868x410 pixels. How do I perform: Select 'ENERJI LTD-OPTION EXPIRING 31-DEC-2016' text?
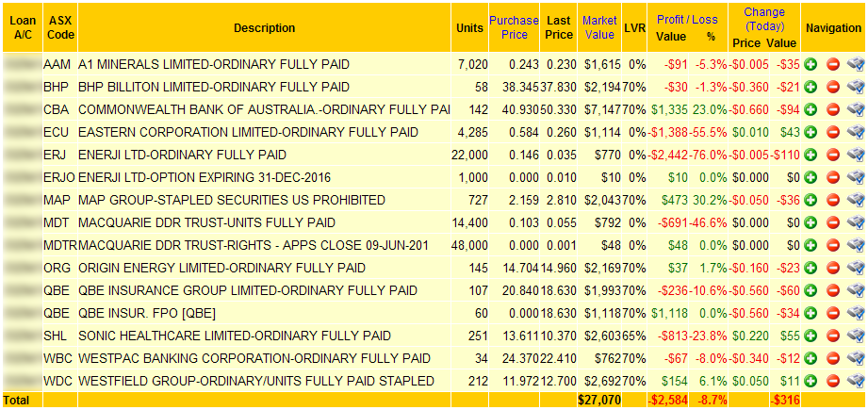tap(205, 177)
